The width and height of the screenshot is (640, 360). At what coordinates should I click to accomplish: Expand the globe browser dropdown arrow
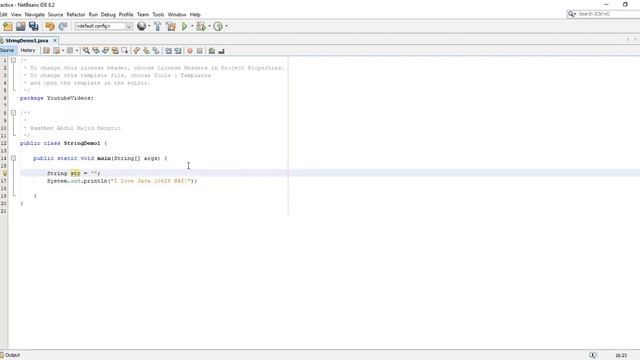point(149,26)
